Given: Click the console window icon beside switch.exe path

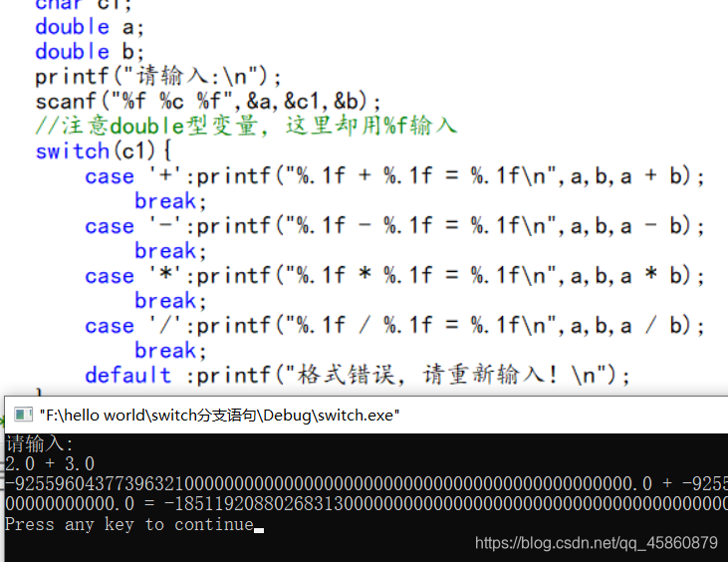Looking at the screenshot, I should (x=23, y=415).
